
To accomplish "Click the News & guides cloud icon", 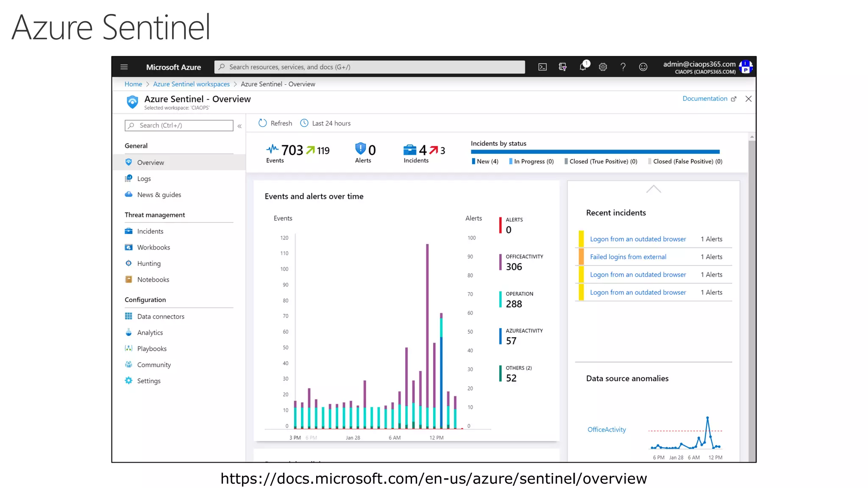I will click(x=128, y=194).
